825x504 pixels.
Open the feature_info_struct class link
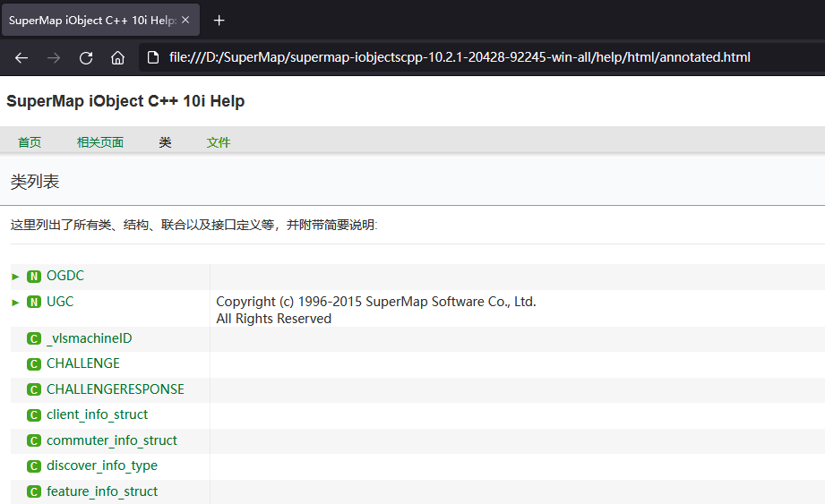click(x=102, y=491)
